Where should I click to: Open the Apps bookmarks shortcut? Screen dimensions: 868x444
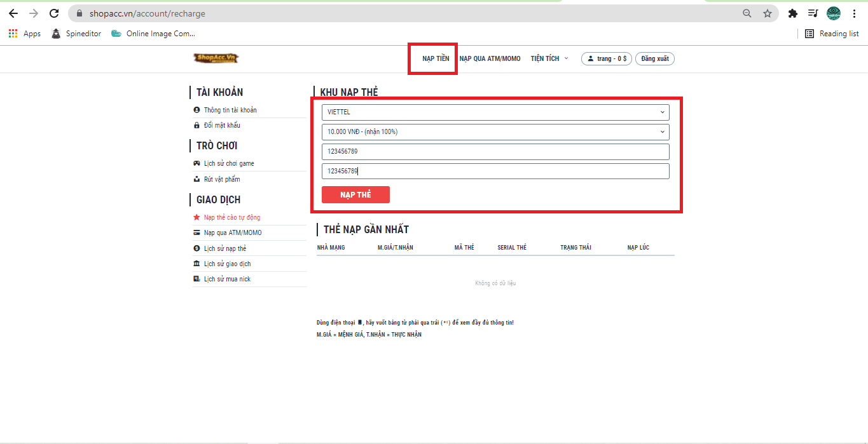25,34
